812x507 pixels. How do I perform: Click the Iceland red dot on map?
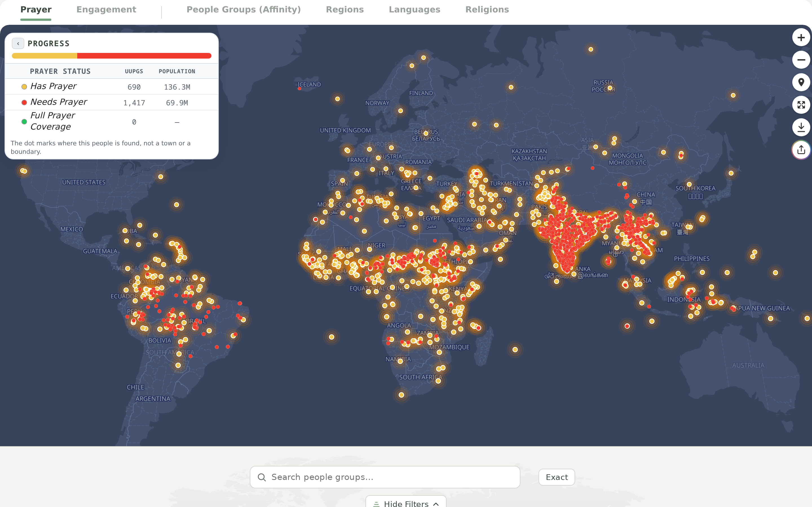[x=299, y=89]
